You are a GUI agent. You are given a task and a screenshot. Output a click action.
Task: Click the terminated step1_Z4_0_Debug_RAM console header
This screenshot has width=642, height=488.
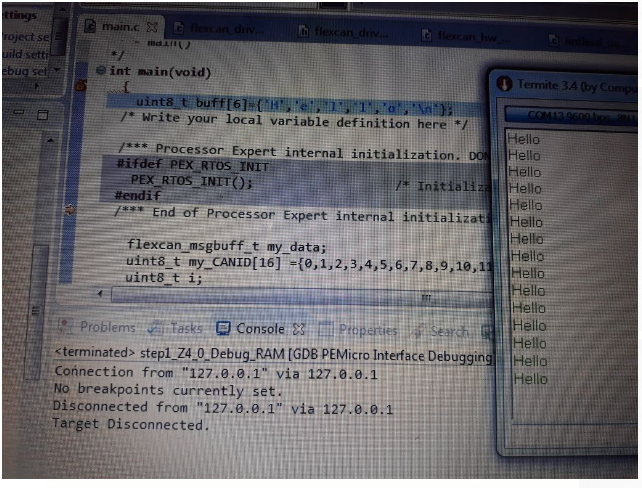coord(274,355)
